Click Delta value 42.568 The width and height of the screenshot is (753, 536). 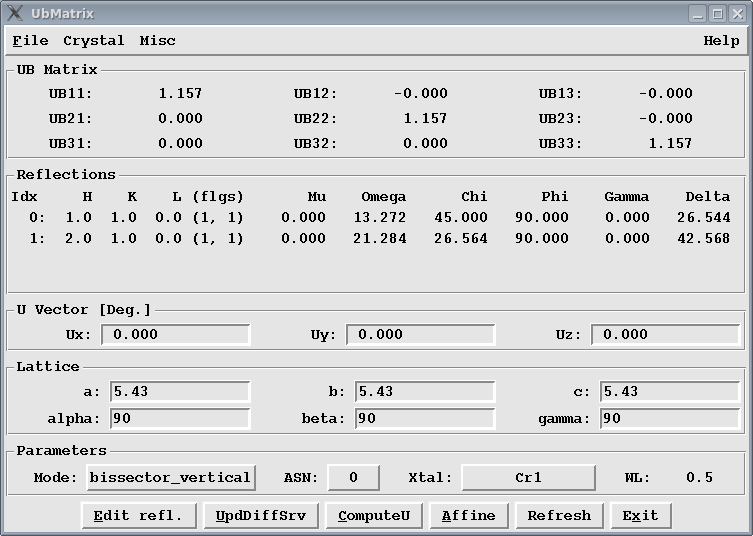(x=704, y=239)
